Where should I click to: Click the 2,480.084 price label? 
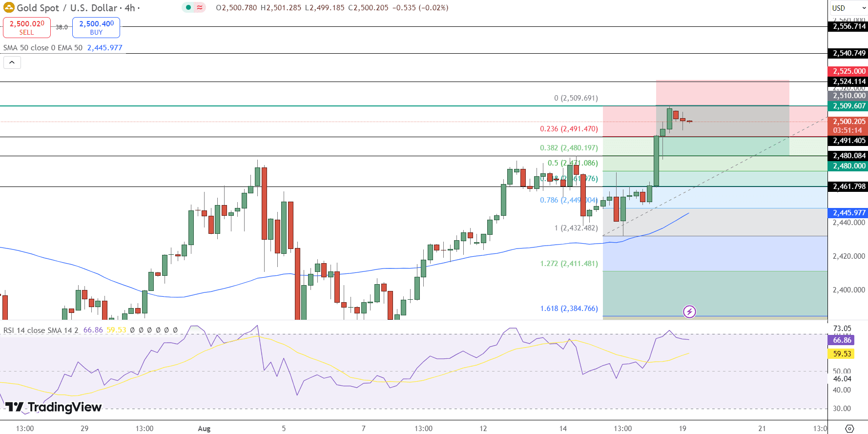[x=848, y=156]
